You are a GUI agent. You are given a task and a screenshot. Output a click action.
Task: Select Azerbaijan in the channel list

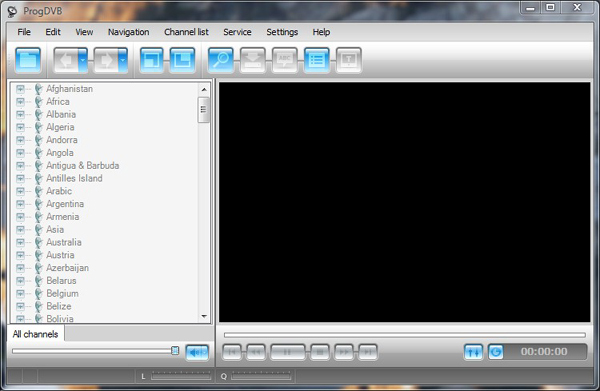click(67, 268)
